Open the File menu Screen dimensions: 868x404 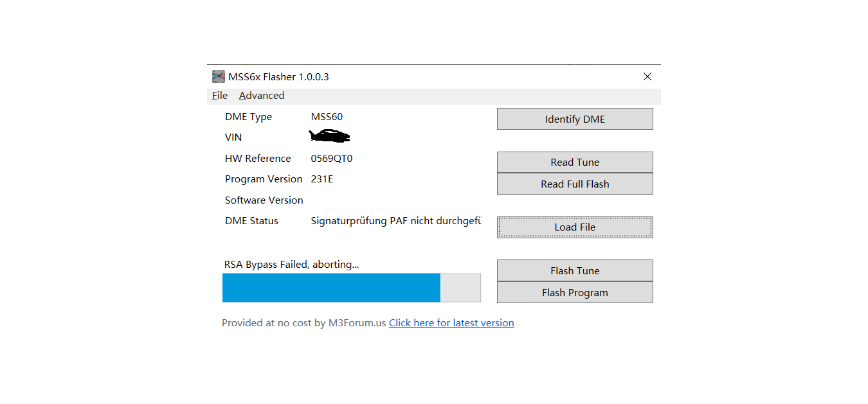pyautogui.click(x=220, y=96)
